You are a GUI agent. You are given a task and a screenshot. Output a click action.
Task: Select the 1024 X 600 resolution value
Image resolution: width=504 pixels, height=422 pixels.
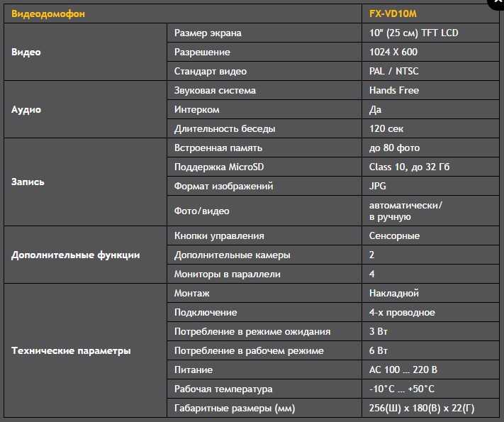393,52
